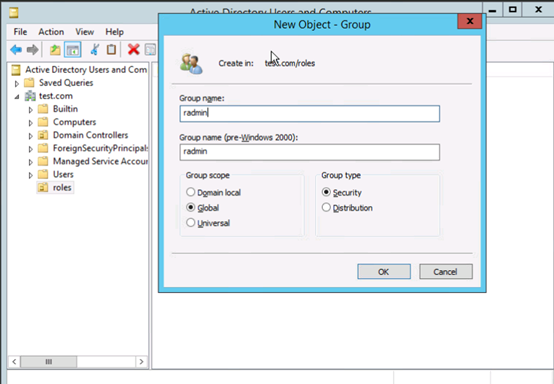Select the Saved Queries label in tree

(66, 83)
